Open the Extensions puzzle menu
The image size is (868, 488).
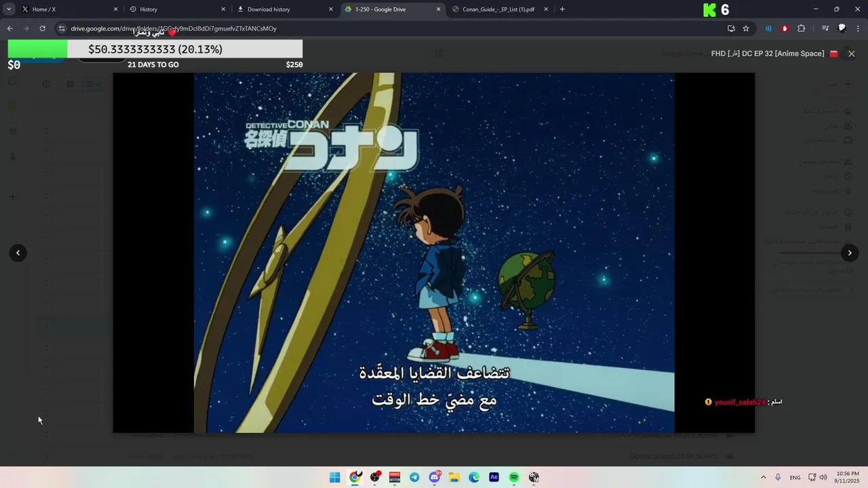click(x=801, y=28)
